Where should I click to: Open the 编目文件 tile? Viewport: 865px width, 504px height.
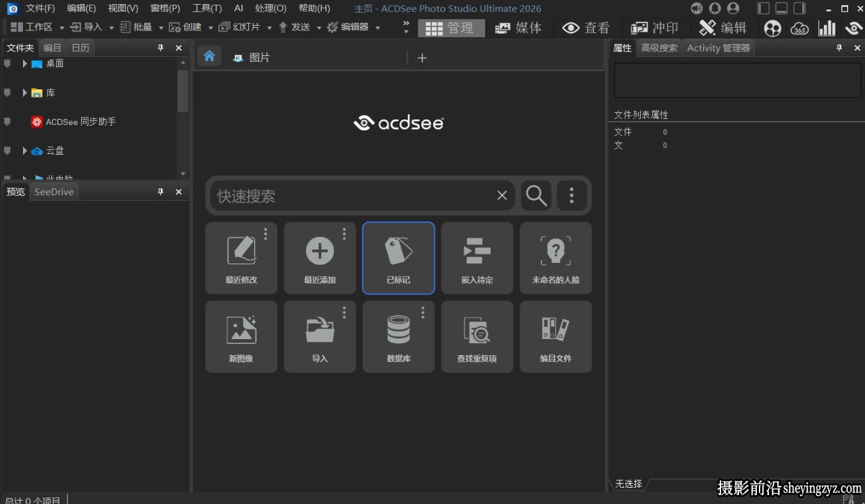pos(555,336)
